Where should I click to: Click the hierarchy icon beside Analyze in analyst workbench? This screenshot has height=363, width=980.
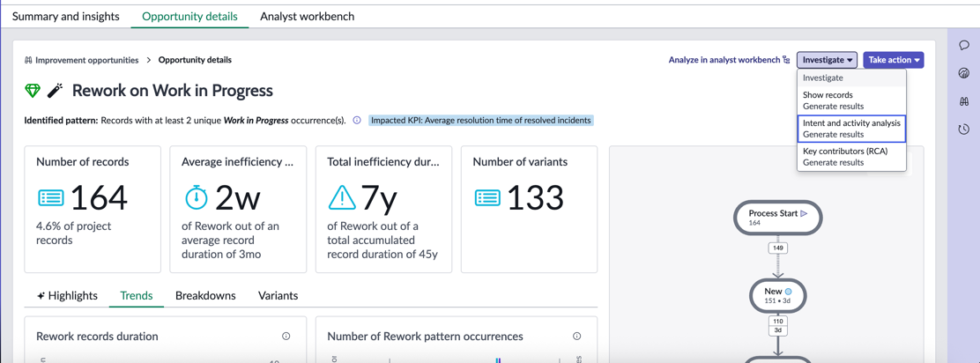point(786,60)
